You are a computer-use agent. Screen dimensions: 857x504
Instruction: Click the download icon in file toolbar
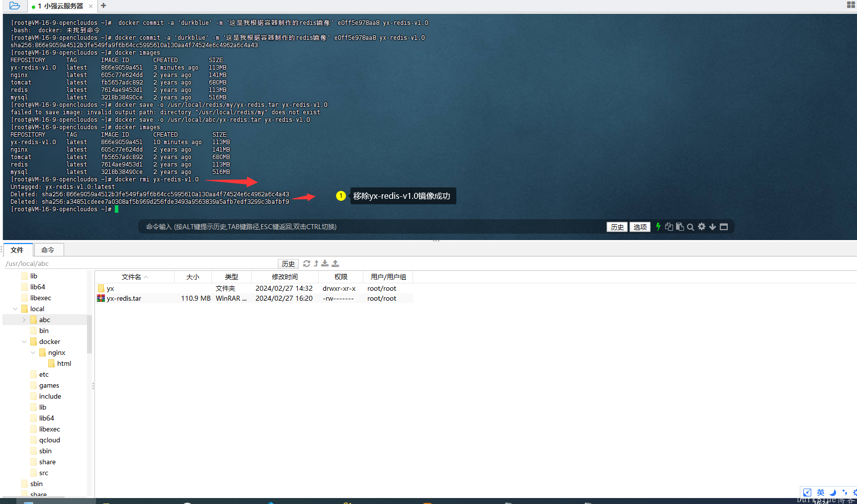click(325, 263)
